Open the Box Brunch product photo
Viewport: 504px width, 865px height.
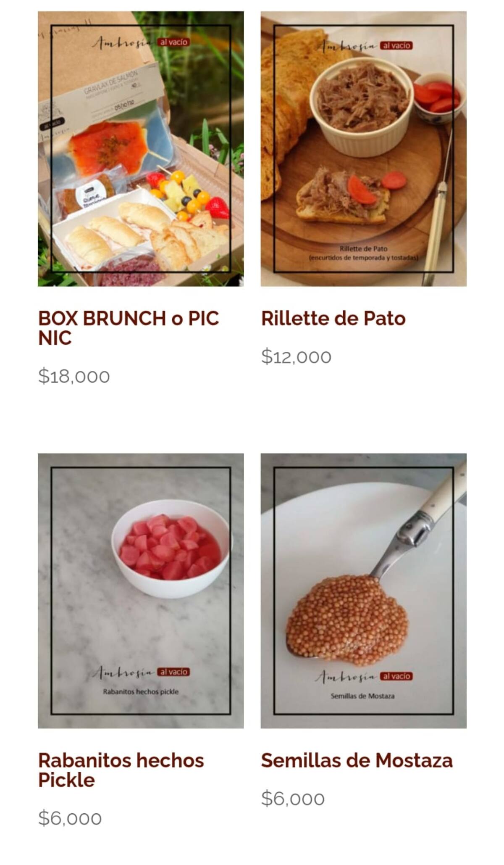click(141, 149)
